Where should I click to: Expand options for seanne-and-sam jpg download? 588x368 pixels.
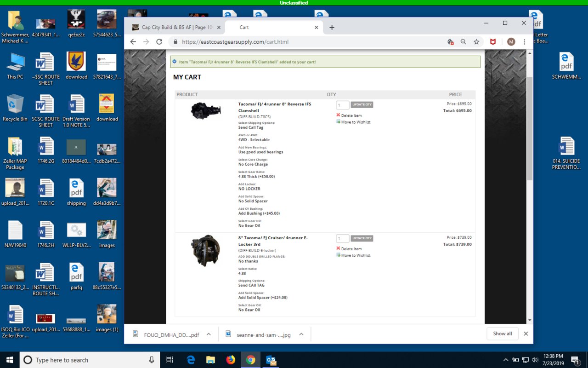(301, 334)
